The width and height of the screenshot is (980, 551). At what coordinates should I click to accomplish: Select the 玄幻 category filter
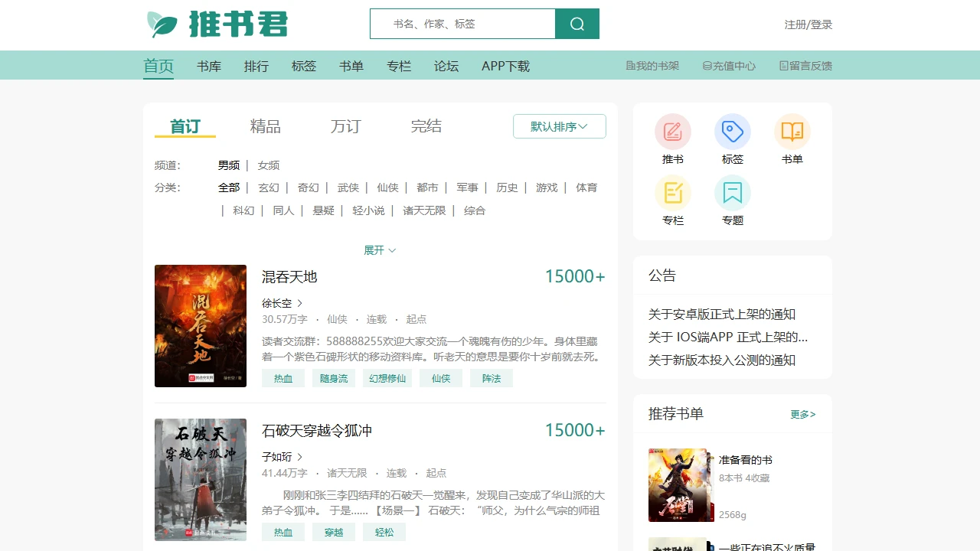(268, 187)
